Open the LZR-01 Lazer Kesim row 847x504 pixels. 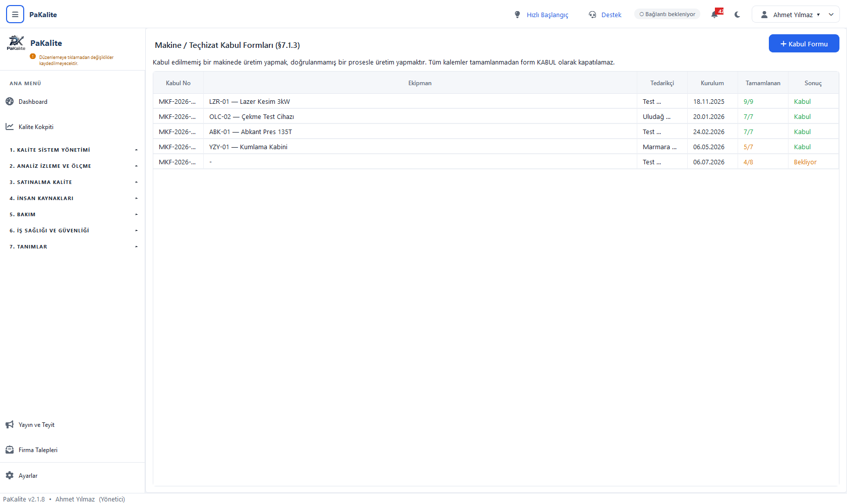496,101
